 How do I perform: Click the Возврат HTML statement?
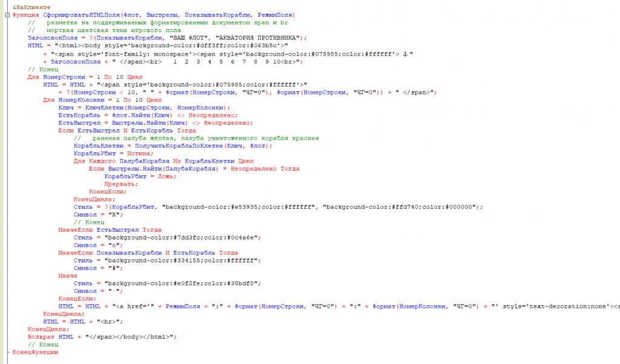point(102,337)
